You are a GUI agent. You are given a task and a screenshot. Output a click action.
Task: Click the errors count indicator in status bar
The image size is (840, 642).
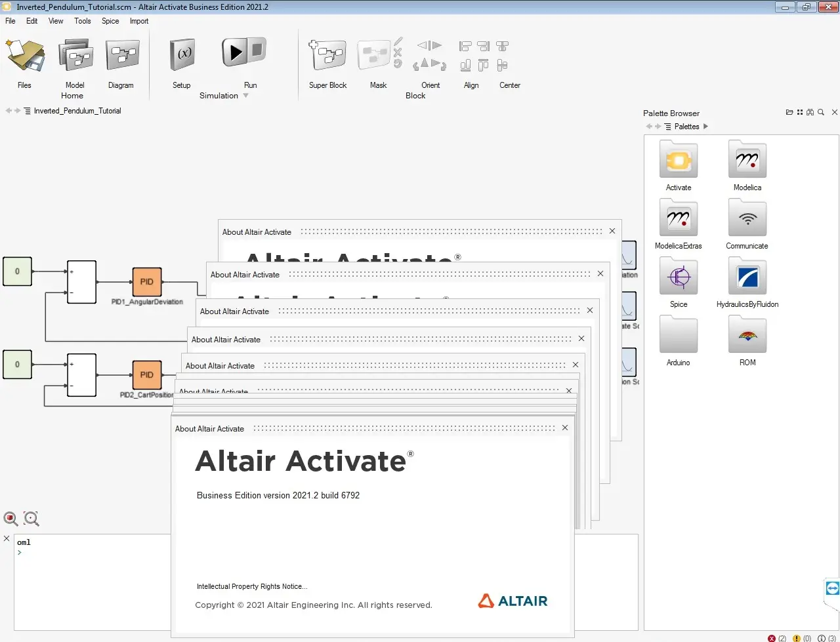tap(777, 638)
